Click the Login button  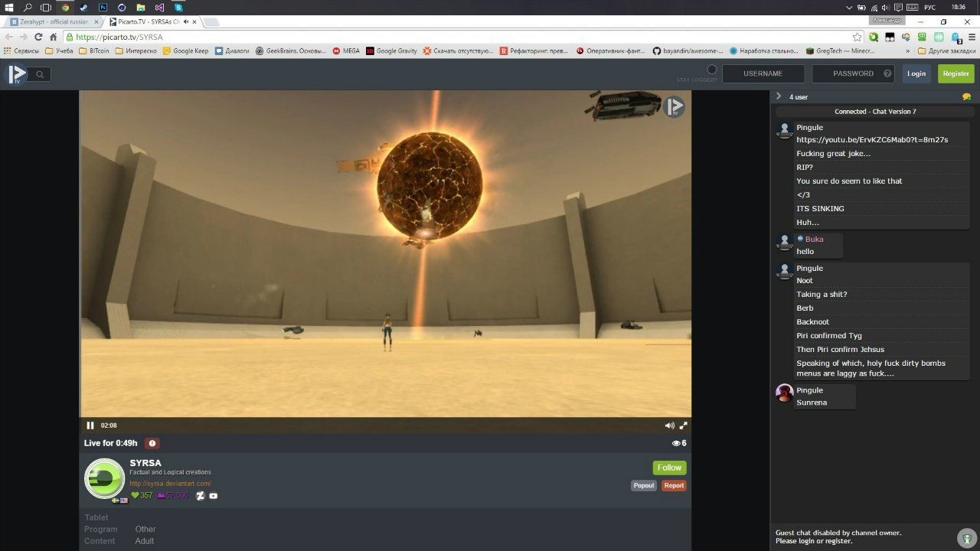pyautogui.click(x=916, y=73)
